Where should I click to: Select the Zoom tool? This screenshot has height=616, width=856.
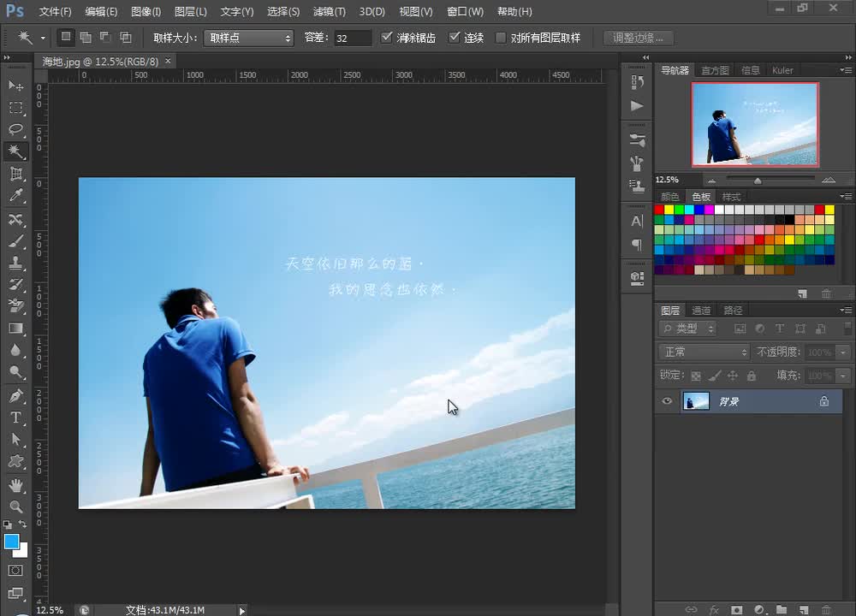[16, 506]
